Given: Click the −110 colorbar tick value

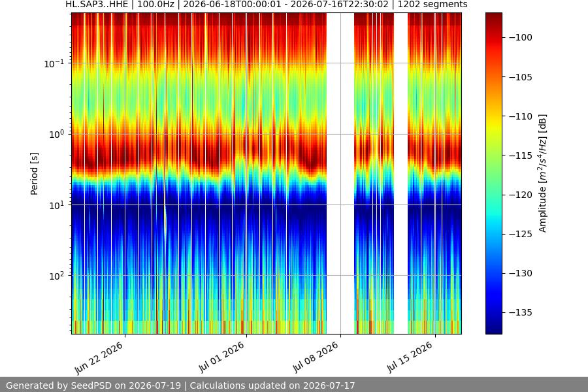Looking at the screenshot, I should [x=521, y=116].
